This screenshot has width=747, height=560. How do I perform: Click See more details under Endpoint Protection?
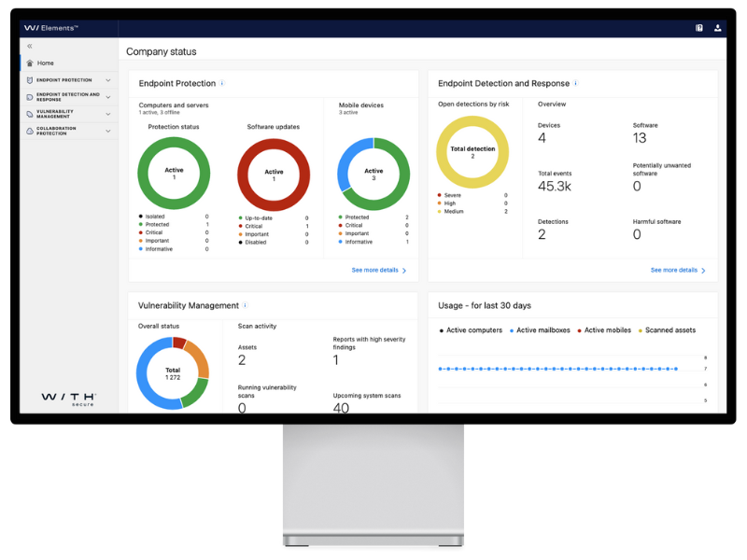coord(373,270)
